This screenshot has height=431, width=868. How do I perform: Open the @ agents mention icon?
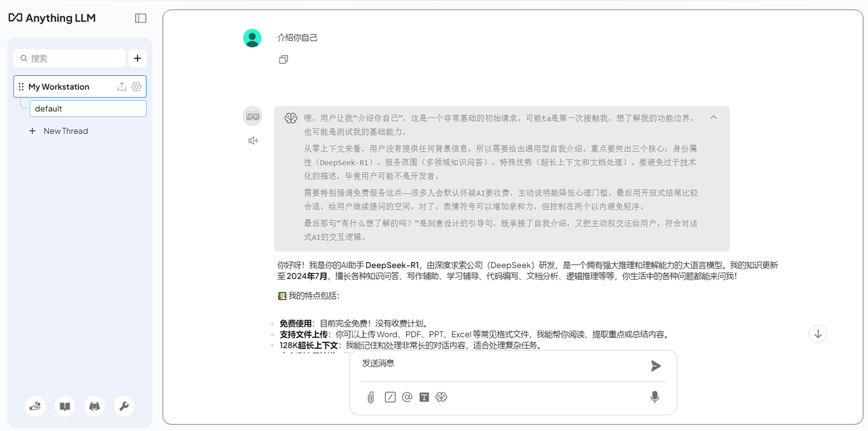(407, 397)
